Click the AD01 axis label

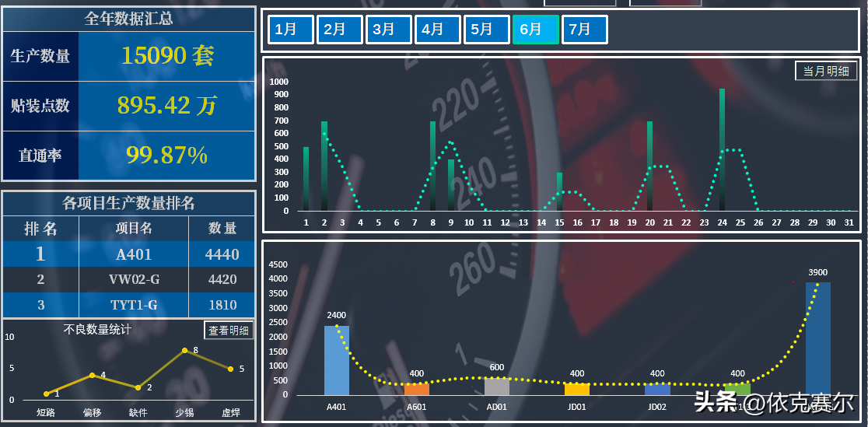pyautogui.click(x=497, y=407)
